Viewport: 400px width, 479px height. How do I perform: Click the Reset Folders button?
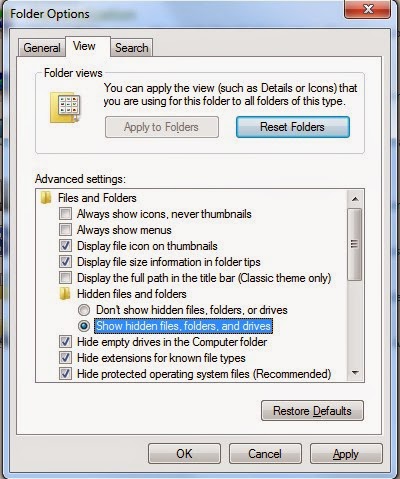pos(293,127)
